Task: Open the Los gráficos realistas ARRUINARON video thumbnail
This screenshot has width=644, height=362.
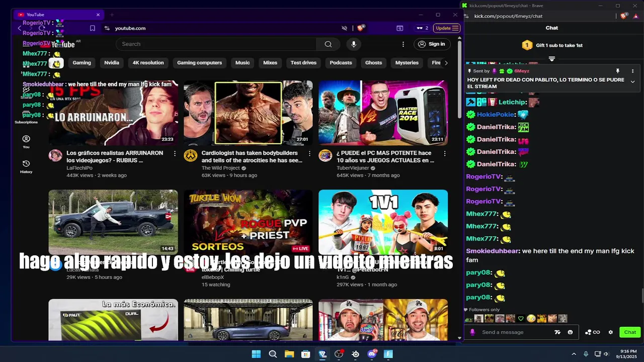Action: pos(113,113)
